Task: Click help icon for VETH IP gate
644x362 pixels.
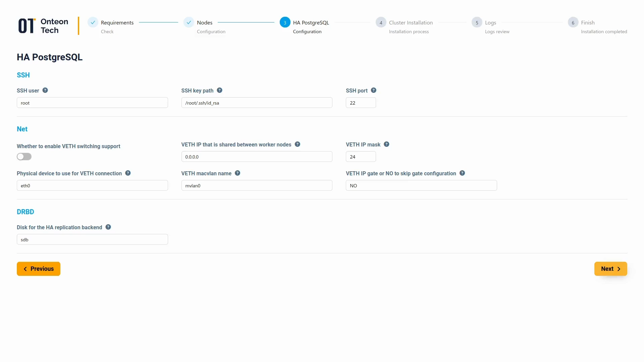Action: (x=462, y=173)
